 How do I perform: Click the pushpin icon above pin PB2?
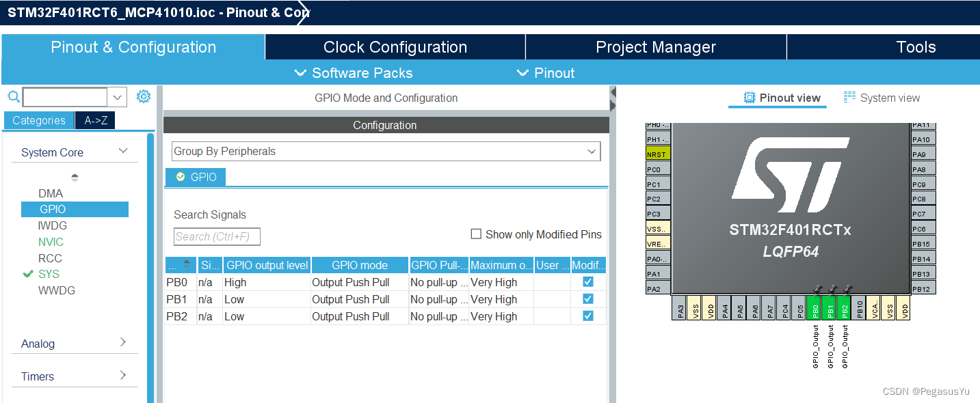tap(847, 290)
